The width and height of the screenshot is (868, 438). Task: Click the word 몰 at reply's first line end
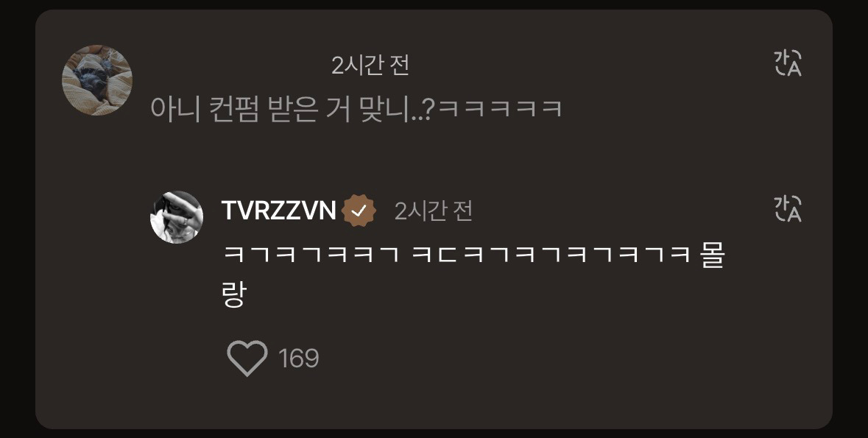point(713,255)
